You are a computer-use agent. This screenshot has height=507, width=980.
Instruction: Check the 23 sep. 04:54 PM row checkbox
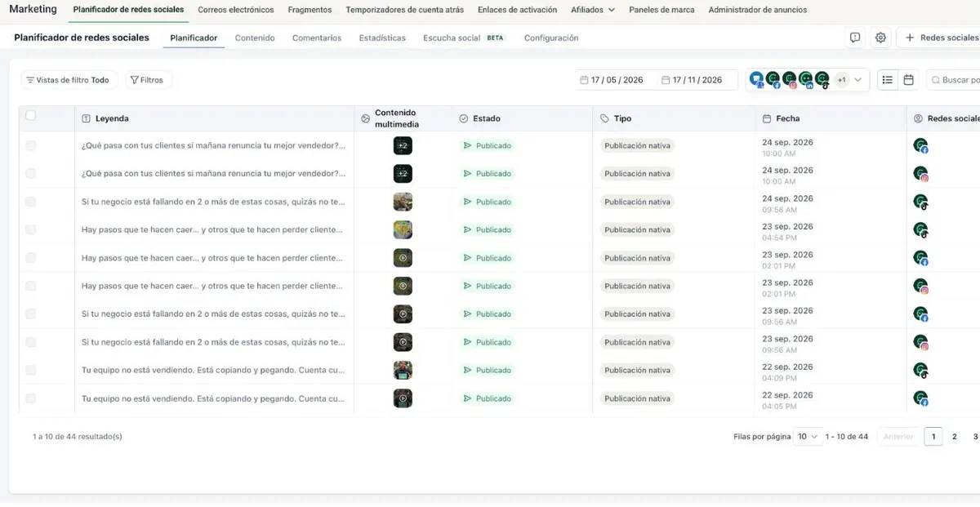click(31, 229)
